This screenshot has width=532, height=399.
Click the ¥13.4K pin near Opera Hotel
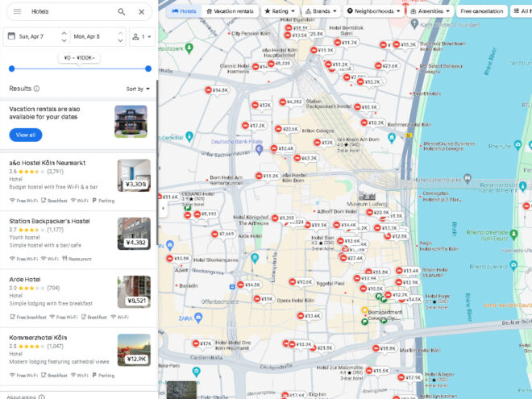coord(309,316)
